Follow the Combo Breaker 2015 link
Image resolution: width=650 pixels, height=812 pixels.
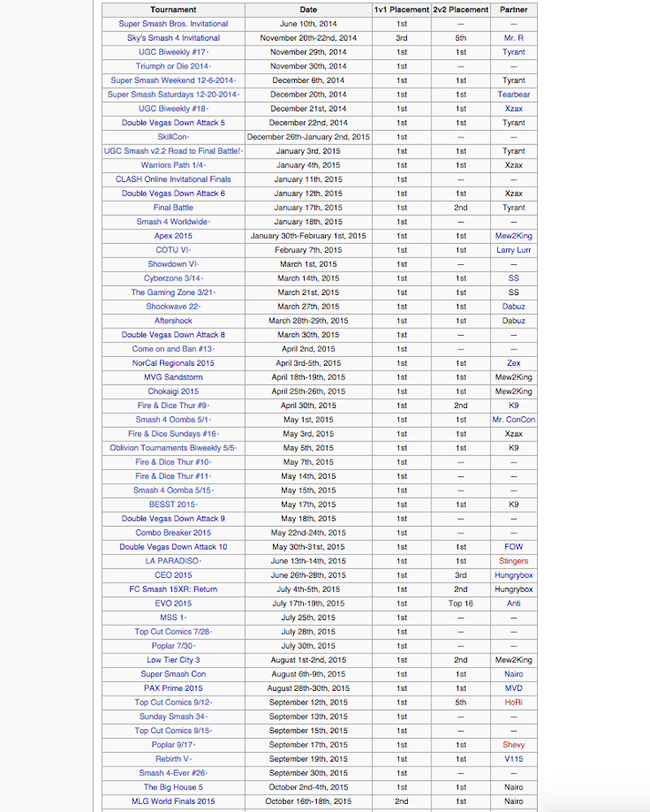coord(173,533)
